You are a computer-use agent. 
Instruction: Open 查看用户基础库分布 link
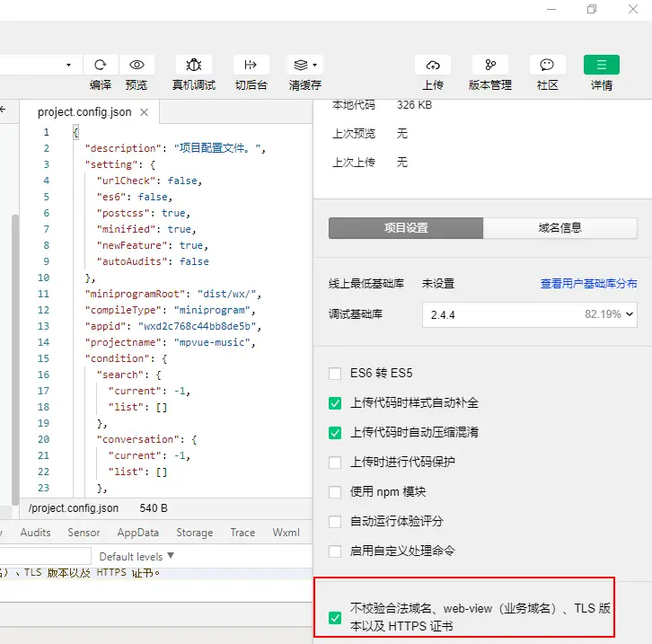tap(588, 284)
